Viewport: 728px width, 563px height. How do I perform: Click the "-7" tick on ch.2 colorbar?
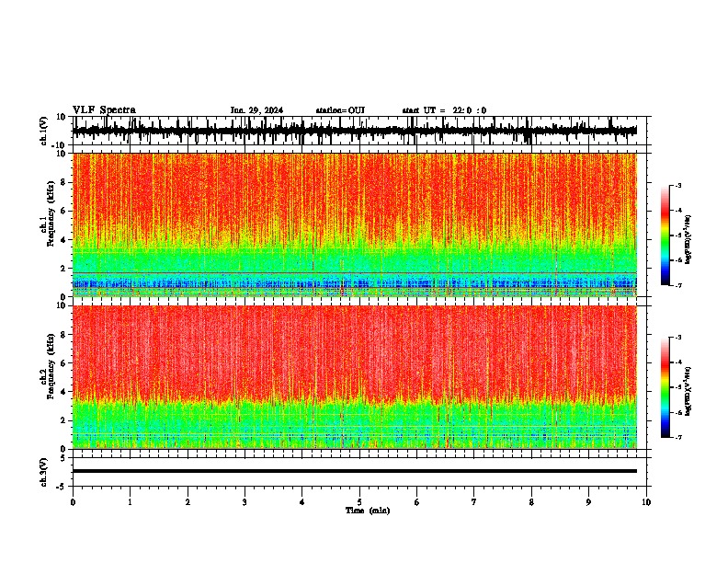(x=678, y=438)
